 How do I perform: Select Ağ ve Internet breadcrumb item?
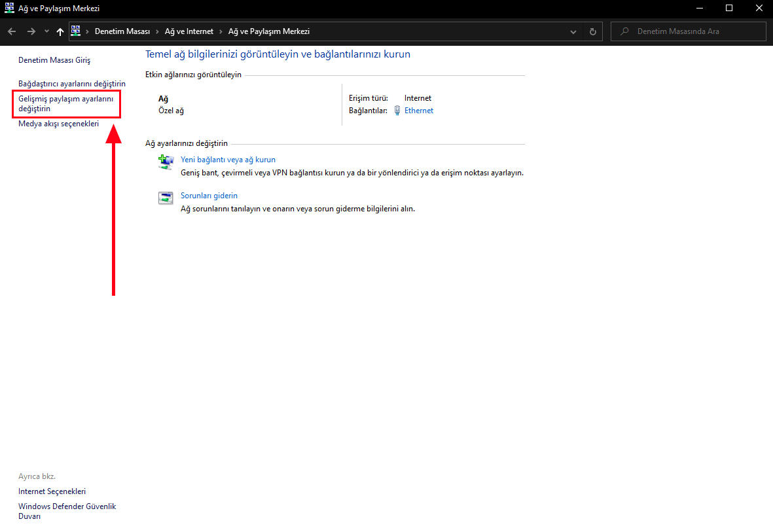(x=189, y=31)
